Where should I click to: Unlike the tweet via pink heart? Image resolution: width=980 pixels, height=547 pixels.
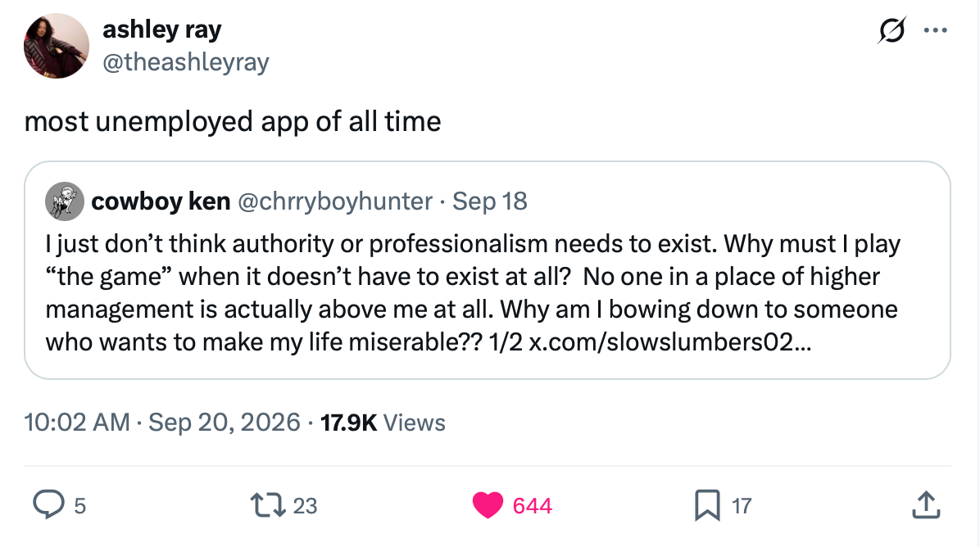point(488,505)
